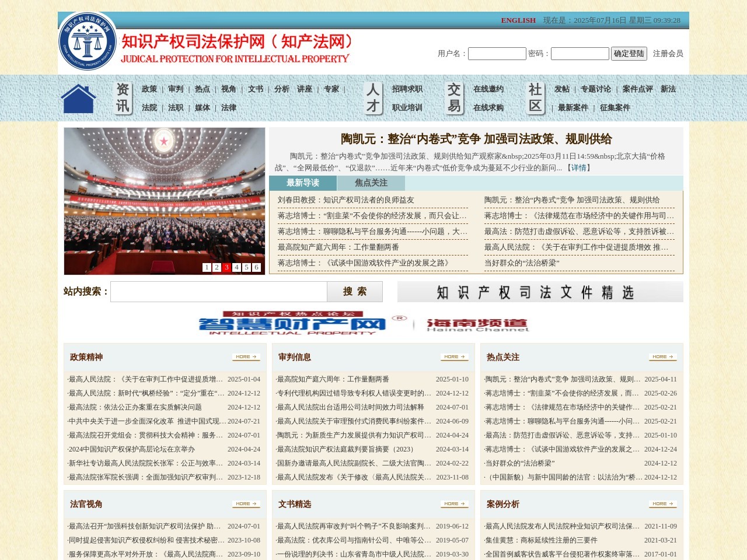Screen dimensions: 747x560
Task: Open 最新案件 in community navigation
Action: coord(573,108)
